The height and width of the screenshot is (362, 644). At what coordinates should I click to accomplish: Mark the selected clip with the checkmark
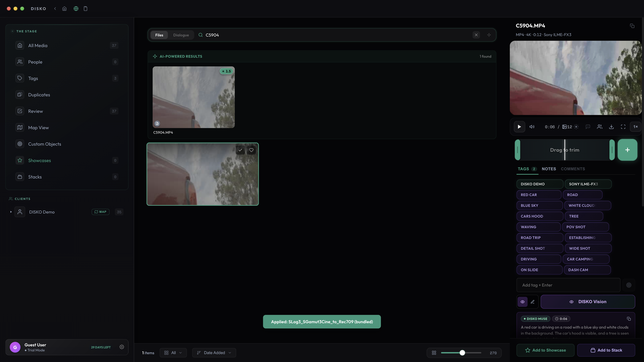click(x=240, y=150)
